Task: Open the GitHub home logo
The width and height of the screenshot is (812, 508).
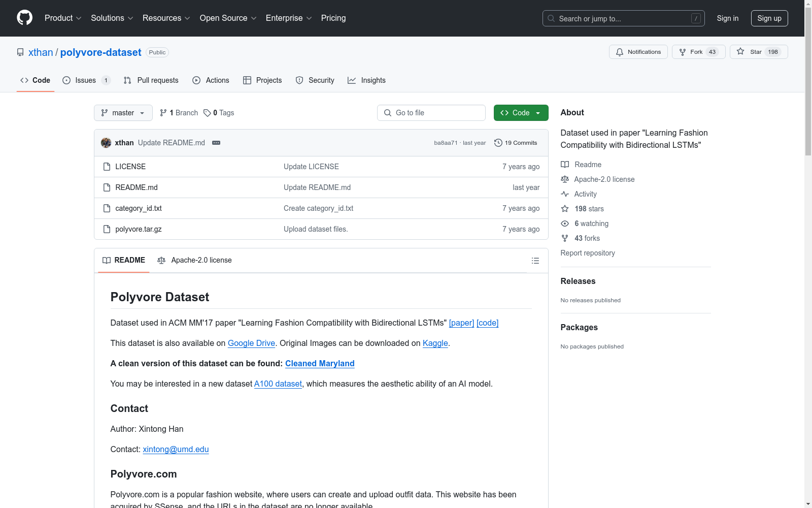Action: [x=24, y=18]
